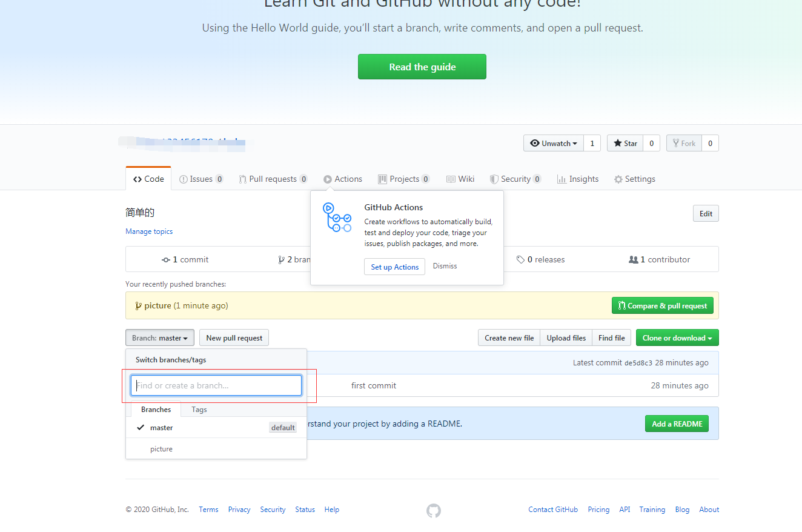Open the 0 releases link

[x=540, y=259]
